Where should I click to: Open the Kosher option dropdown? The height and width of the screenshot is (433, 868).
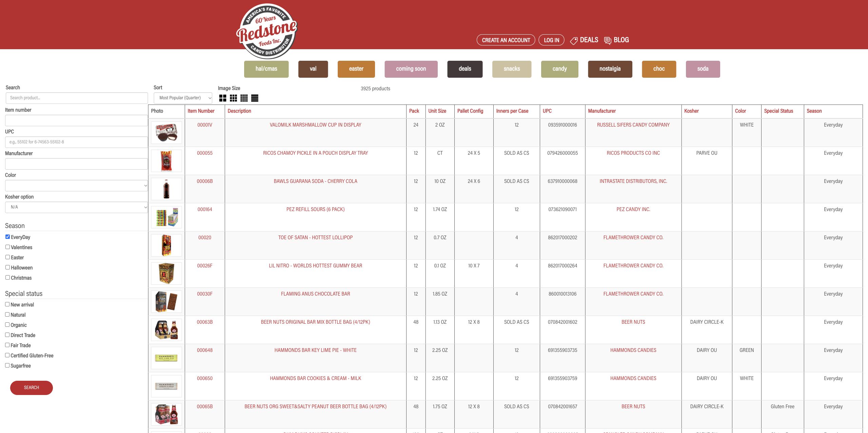[x=77, y=207]
